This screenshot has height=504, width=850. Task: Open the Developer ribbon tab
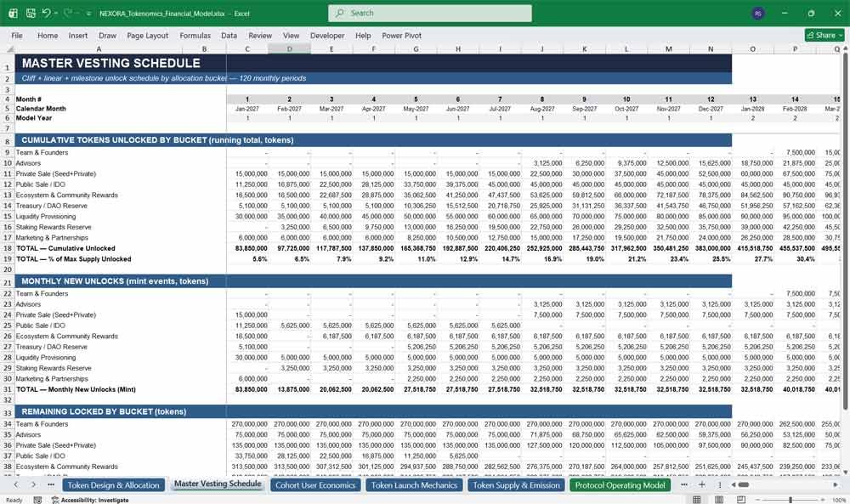point(327,35)
